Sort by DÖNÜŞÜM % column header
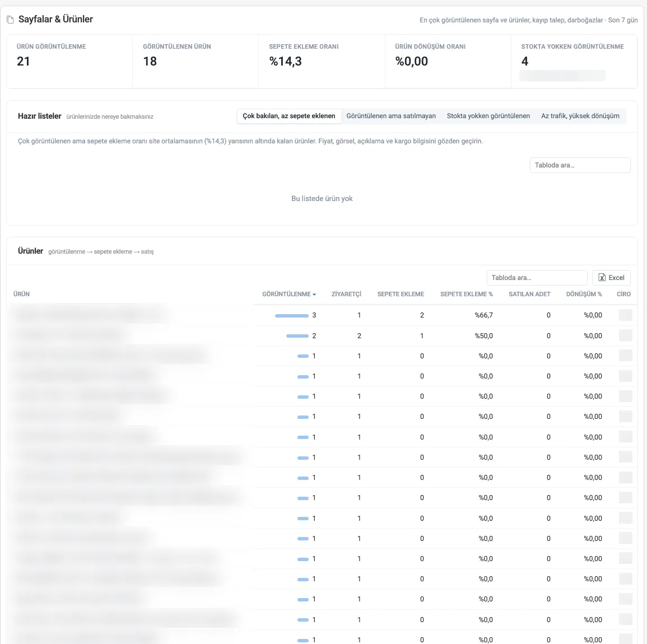Viewport: 647px width, 644px height. point(584,294)
